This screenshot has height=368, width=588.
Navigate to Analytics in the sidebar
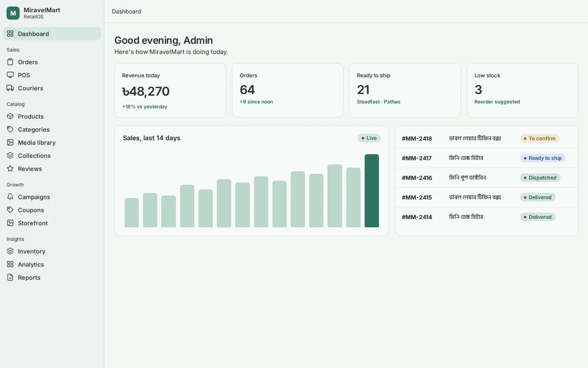tap(52, 265)
